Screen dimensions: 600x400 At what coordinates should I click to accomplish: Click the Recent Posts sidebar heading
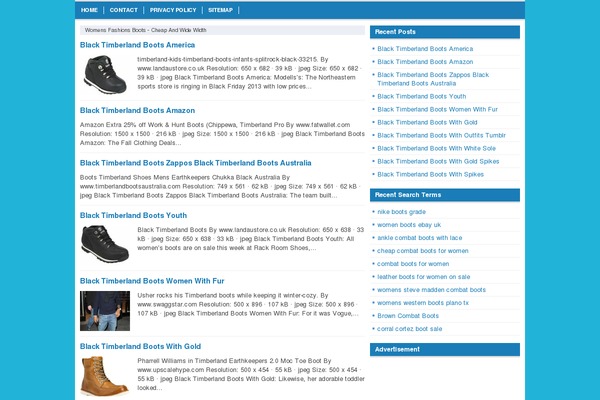tap(445, 32)
